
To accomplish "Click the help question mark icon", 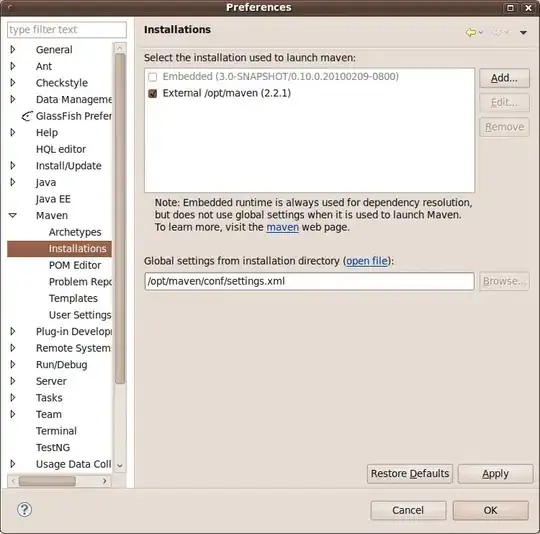I will click(x=24, y=510).
